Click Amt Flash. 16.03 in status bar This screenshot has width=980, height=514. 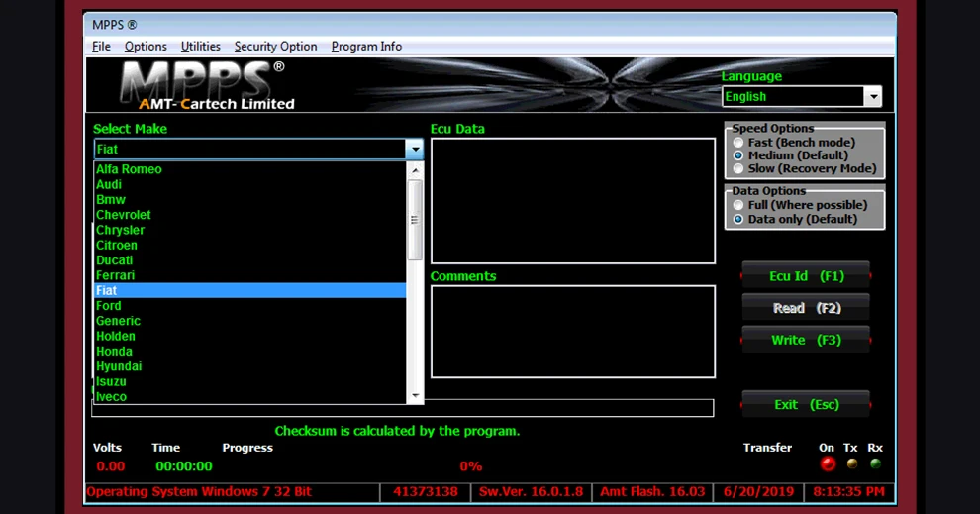pyautogui.click(x=652, y=491)
